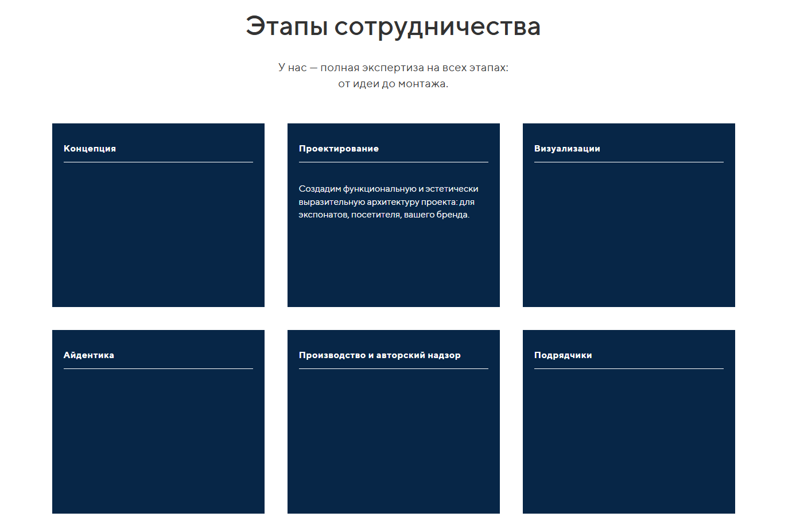This screenshot has width=800, height=532.
Task: Select the "Проектирование" title text
Action: coord(339,148)
